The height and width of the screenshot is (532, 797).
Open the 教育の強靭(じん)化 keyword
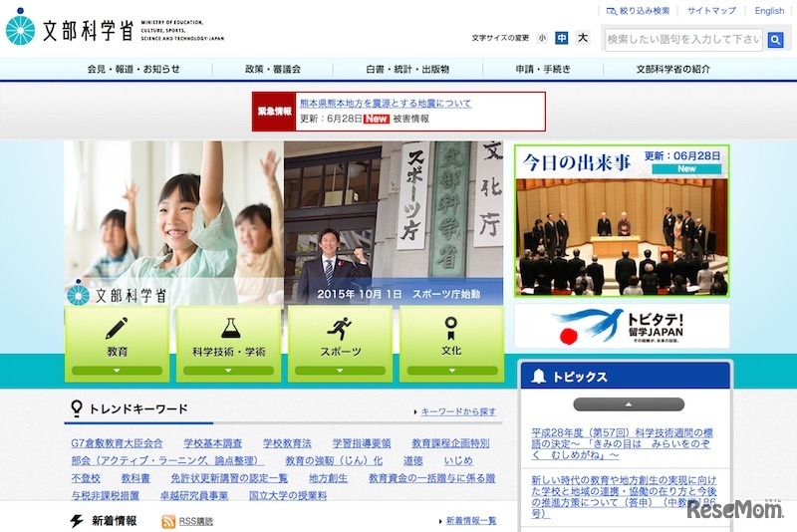tap(334, 460)
